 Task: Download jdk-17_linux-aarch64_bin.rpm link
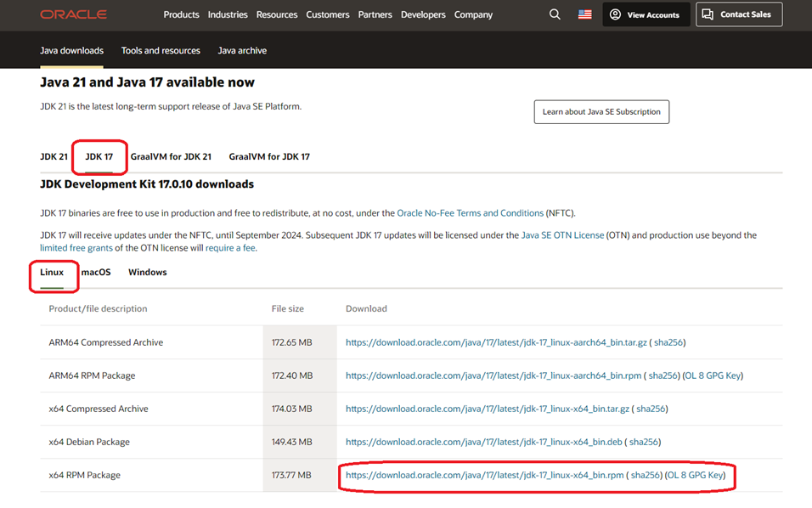click(x=493, y=375)
